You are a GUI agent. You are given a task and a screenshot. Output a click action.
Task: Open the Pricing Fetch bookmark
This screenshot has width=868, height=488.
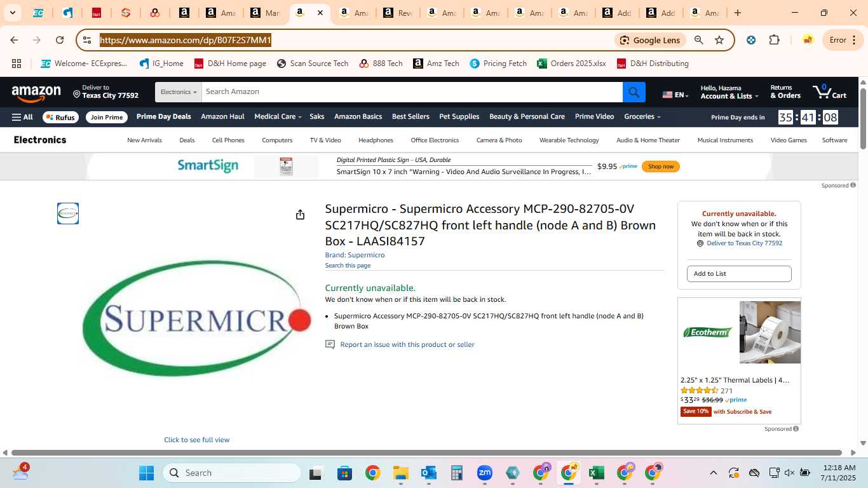[498, 64]
